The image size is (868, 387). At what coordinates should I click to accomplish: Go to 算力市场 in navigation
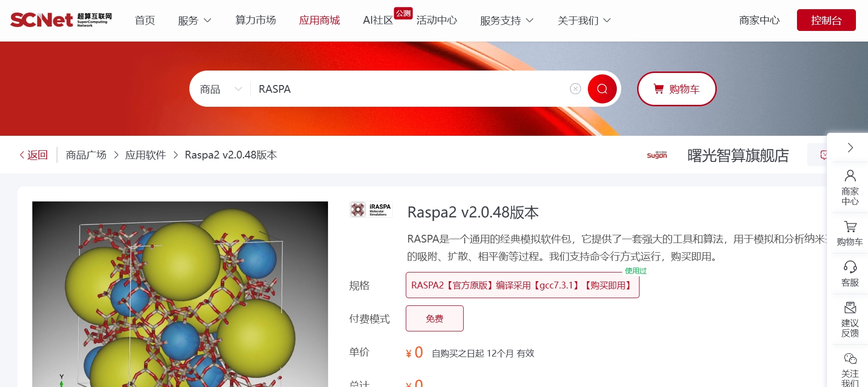click(x=256, y=20)
